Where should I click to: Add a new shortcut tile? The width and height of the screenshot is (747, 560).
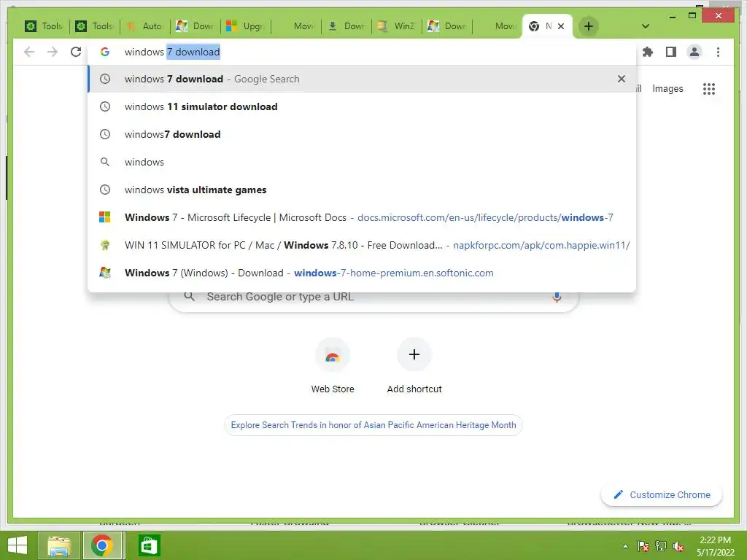point(414,366)
